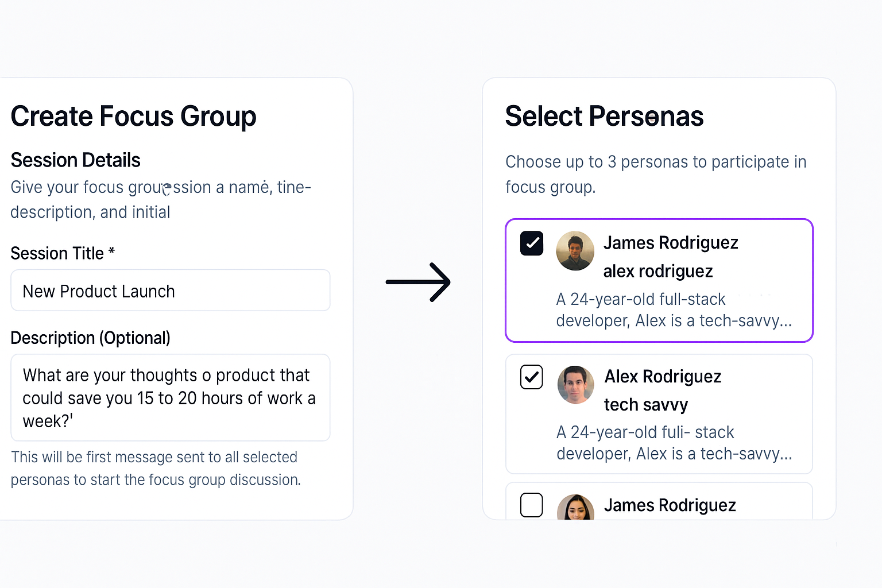Click the Description (Optional) label
Viewport: 882px width, 588px height.
90,338
